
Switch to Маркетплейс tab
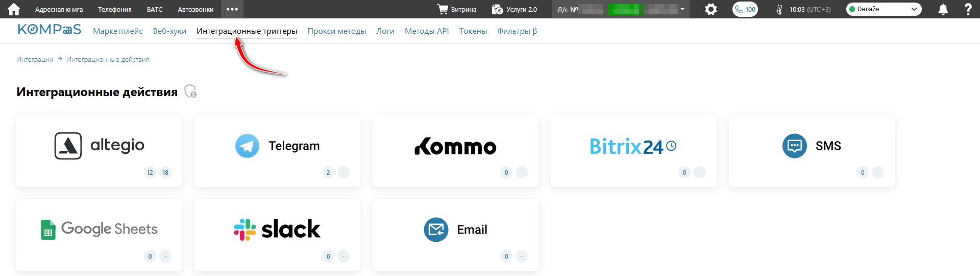[118, 31]
